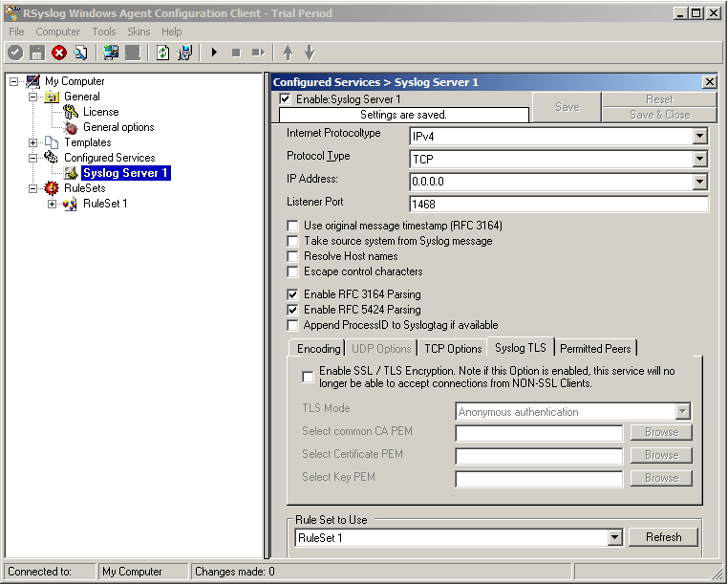This screenshot has width=728, height=585.
Task: Collapse the Configured Services tree node
Action: 33,158
